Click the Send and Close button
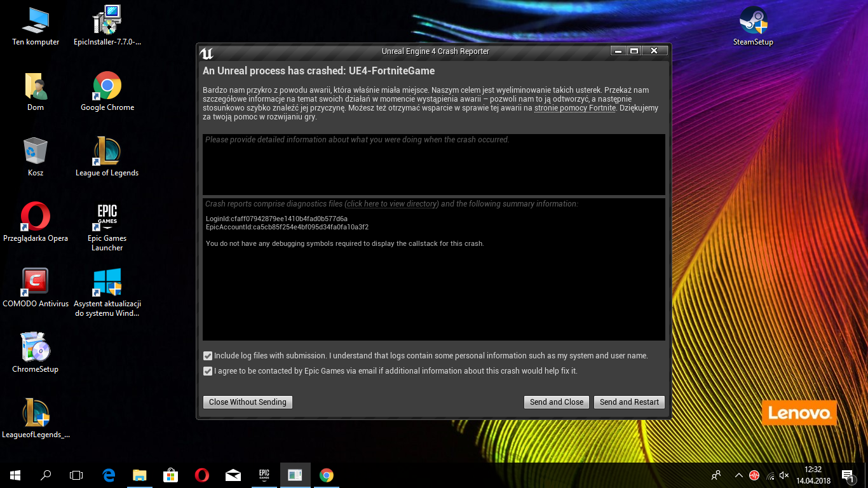The image size is (868, 488). point(557,402)
